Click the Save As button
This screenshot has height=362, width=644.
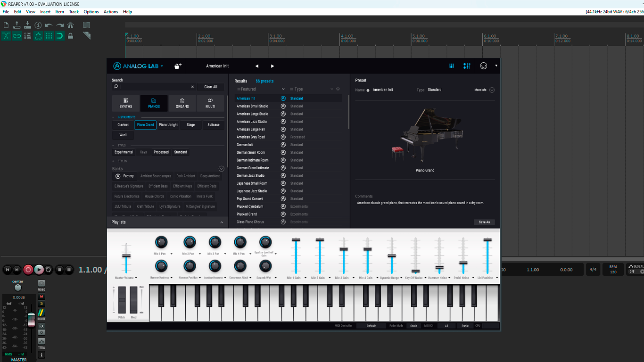(x=484, y=222)
